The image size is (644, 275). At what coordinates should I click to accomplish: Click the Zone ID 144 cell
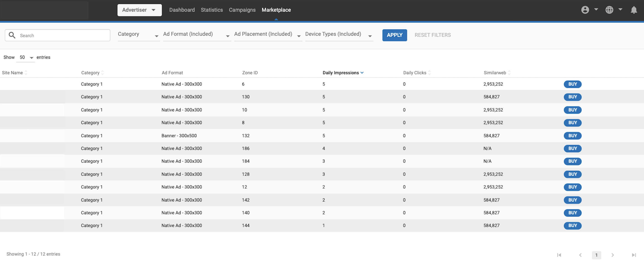pos(245,226)
